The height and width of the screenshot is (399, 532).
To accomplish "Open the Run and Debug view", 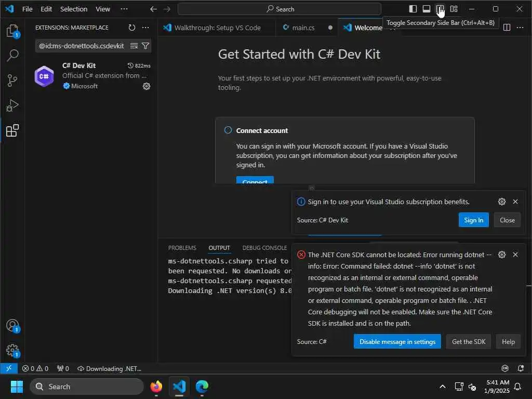I will [12, 105].
